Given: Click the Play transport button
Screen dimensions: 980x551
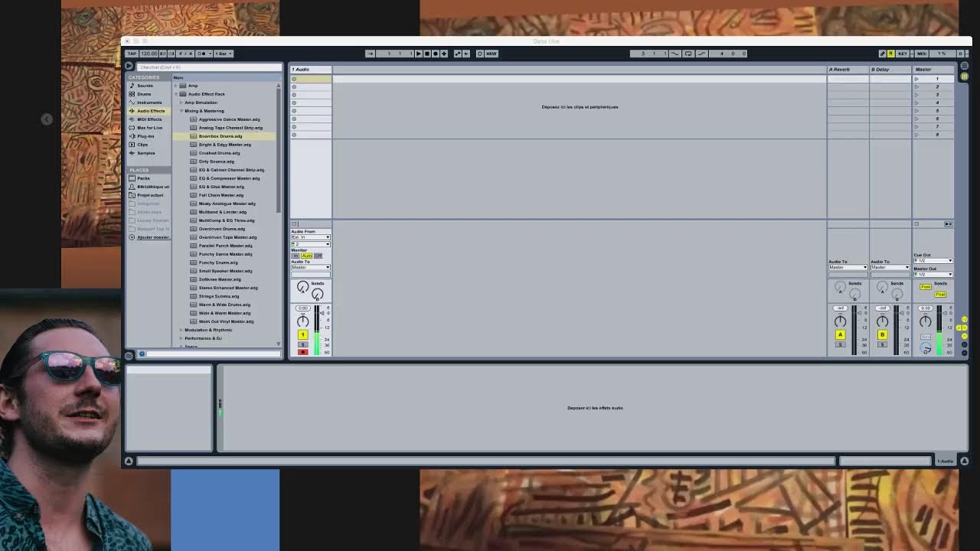Looking at the screenshot, I should pos(418,54).
